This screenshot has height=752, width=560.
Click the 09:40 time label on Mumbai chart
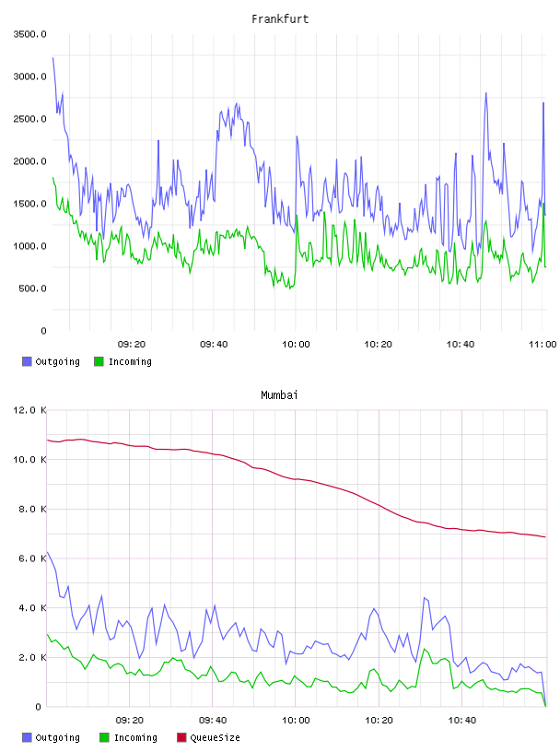213,721
